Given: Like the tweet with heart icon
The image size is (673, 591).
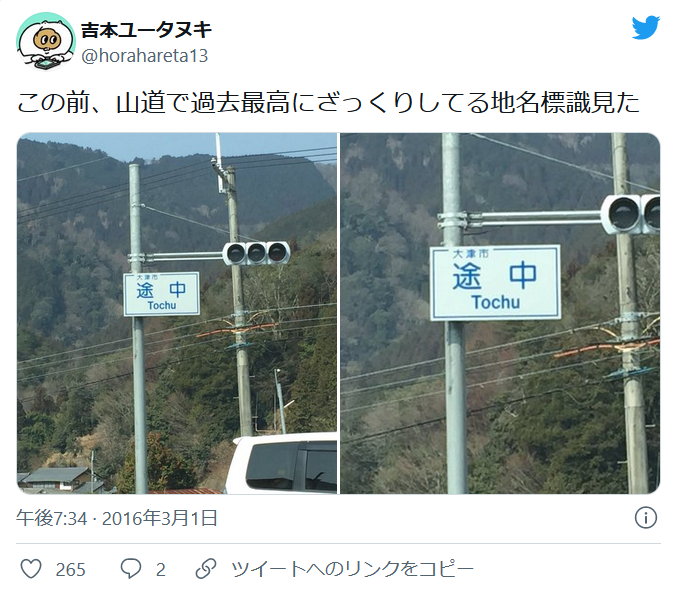Looking at the screenshot, I should point(31,569).
